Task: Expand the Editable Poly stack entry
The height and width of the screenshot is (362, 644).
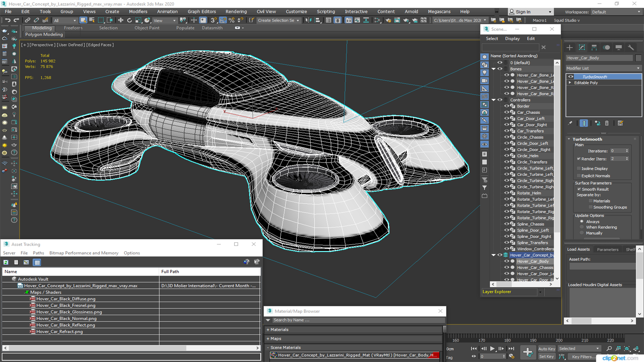Action: (x=570, y=83)
